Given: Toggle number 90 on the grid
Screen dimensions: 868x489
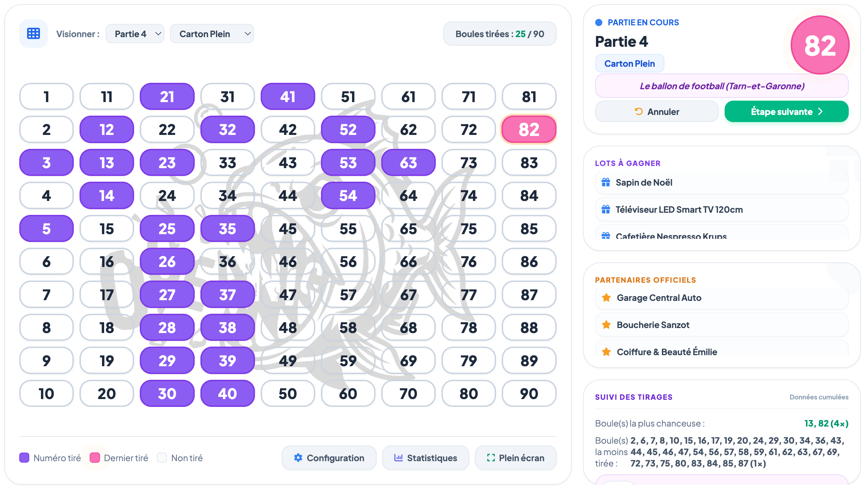Looking at the screenshot, I should 529,394.
